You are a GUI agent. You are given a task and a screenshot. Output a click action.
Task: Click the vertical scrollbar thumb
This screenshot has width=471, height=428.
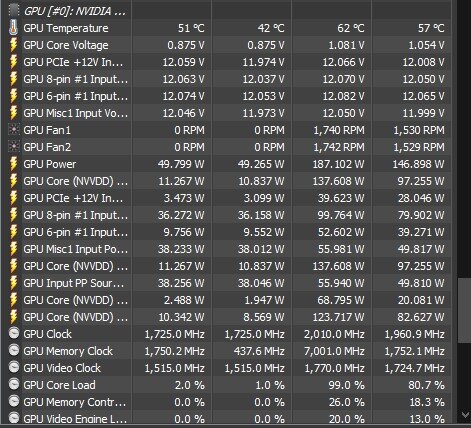pyautogui.click(x=464, y=311)
